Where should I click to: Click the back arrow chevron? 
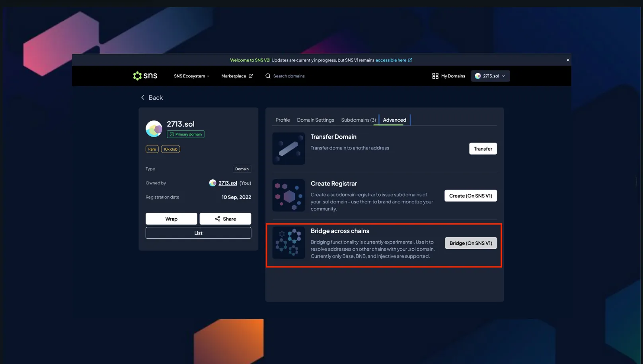pyautogui.click(x=143, y=98)
